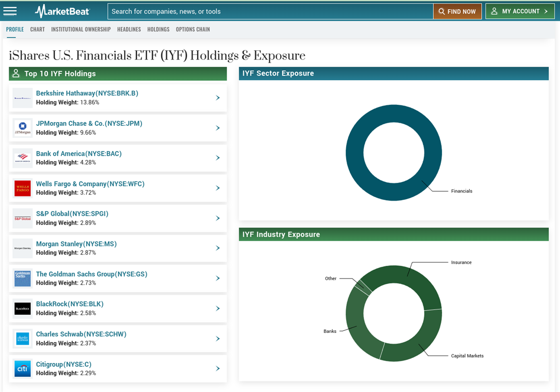560x392 pixels.
Task: Click the MarketBeat logo
Action: click(x=62, y=11)
